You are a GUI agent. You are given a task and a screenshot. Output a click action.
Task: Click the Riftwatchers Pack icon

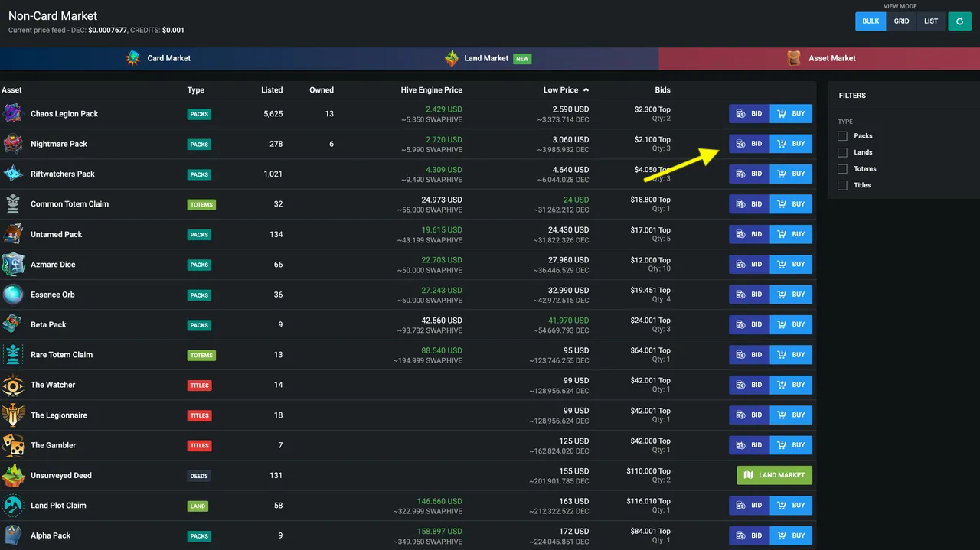[12, 174]
